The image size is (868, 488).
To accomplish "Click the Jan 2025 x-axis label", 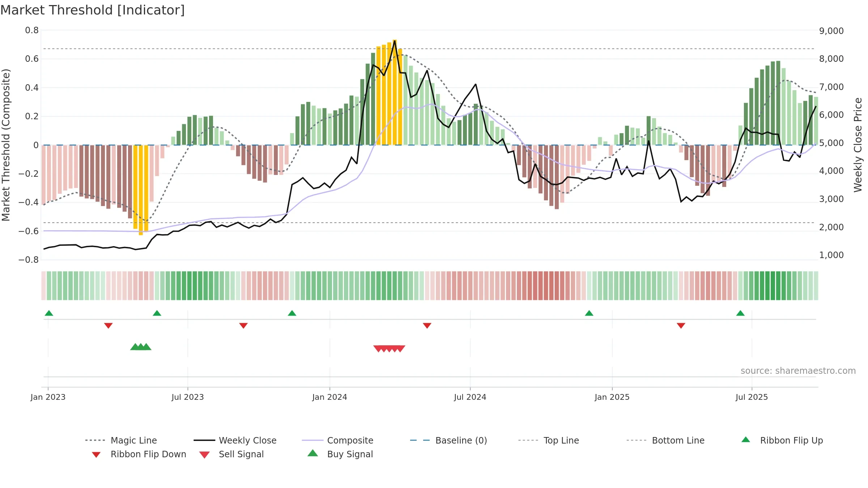I will tap(612, 397).
